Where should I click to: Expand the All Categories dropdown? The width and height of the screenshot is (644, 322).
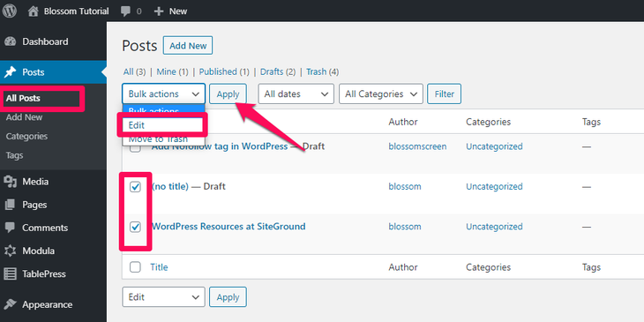point(381,94)
